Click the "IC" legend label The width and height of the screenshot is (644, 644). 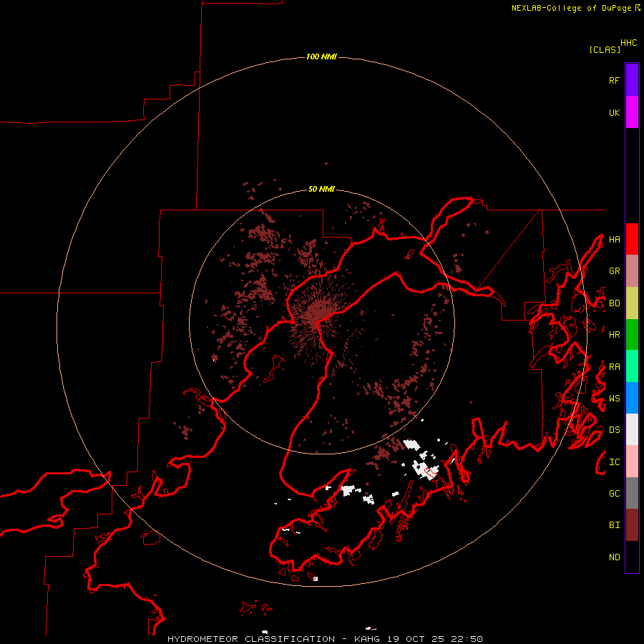(x=614, y=462)
